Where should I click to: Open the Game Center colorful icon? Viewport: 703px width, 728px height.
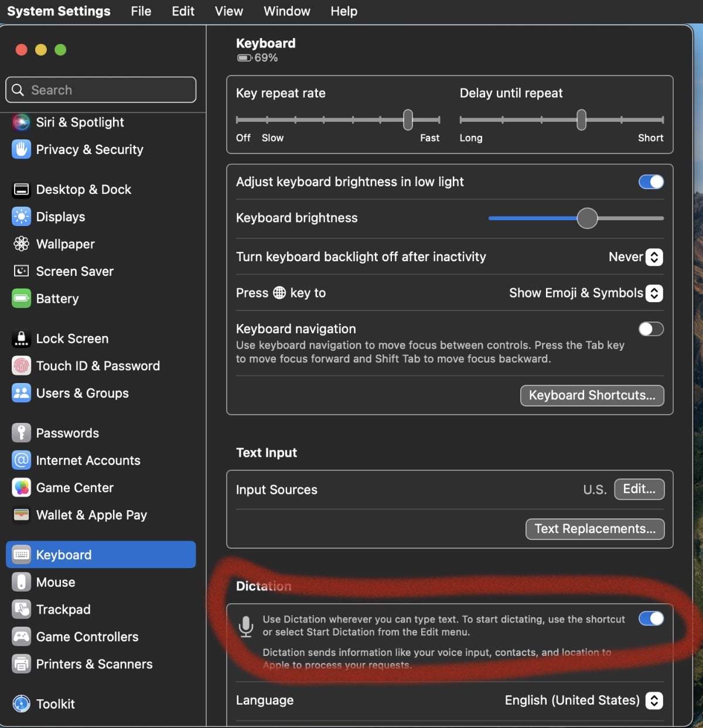click(x=21, y=487)
